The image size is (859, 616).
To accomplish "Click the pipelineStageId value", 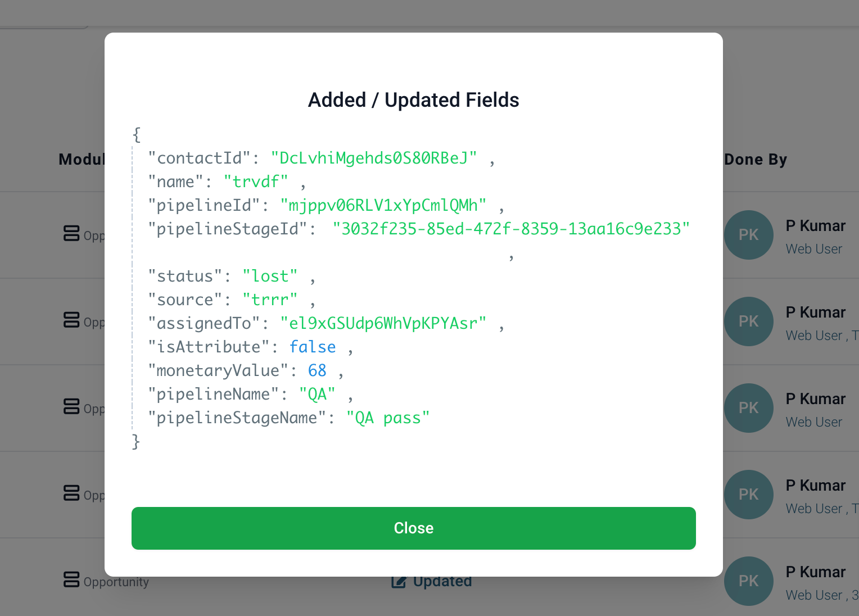I will pyautogui.click(x=511, y=229).
